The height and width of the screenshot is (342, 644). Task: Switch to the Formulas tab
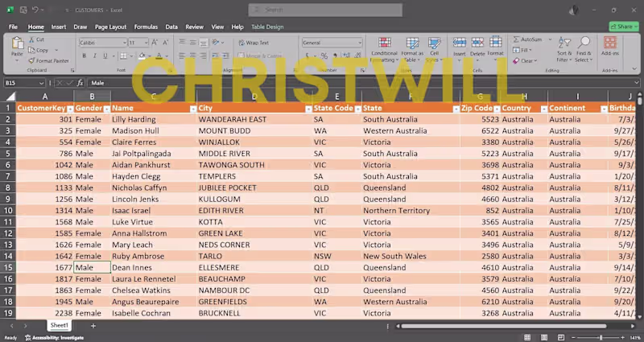pos(146,27)
